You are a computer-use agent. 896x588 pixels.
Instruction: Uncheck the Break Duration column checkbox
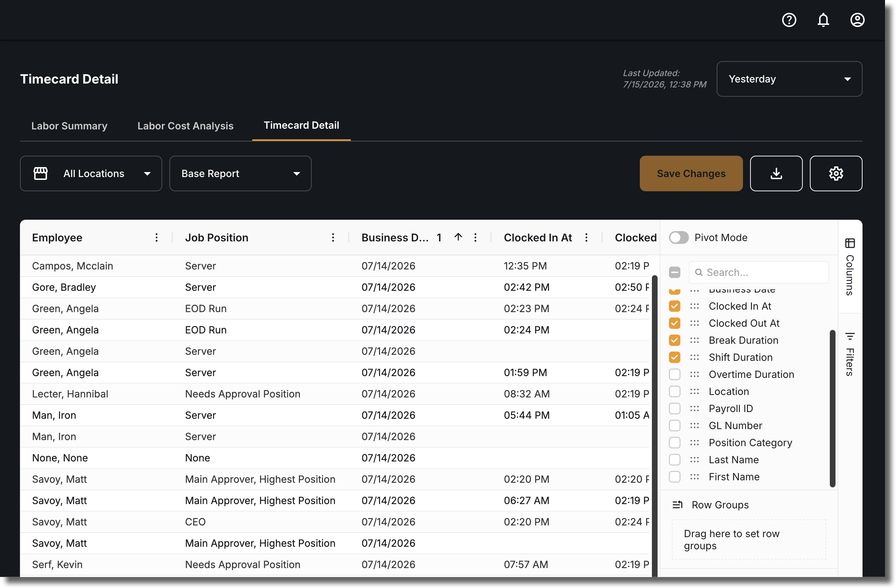point(674,340)
